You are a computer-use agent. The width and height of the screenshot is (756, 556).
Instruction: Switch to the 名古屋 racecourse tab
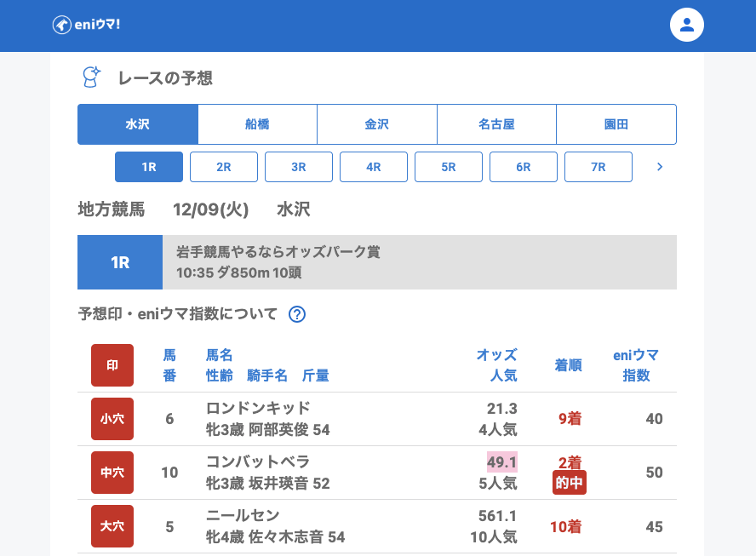coord(496,124)
